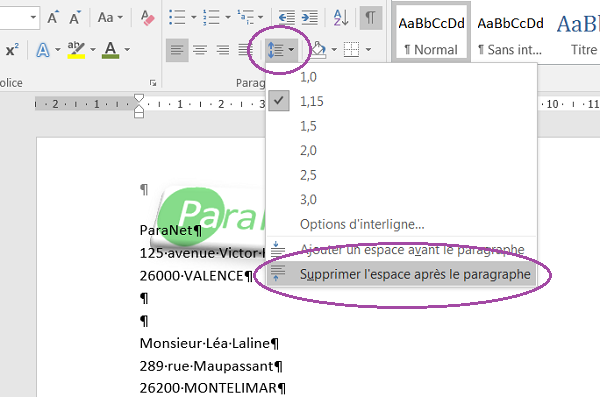The height and width of the screenshot is (397, 600).
Task: Apply bullet list formatting
Action: (x=178, y=18)
